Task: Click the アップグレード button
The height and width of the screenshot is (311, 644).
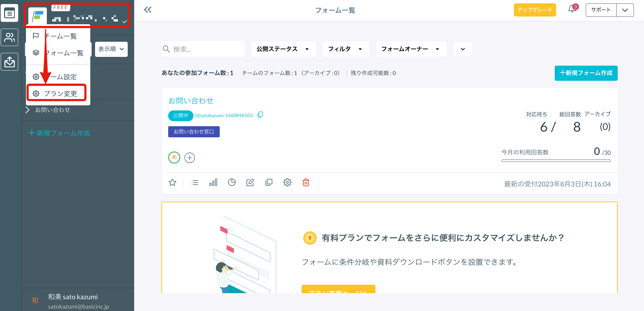Action: 534,10
